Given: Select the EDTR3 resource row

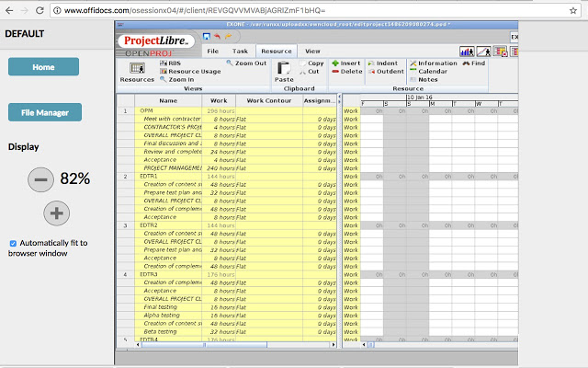Looking at the screenshot, I should coord(226,274).
